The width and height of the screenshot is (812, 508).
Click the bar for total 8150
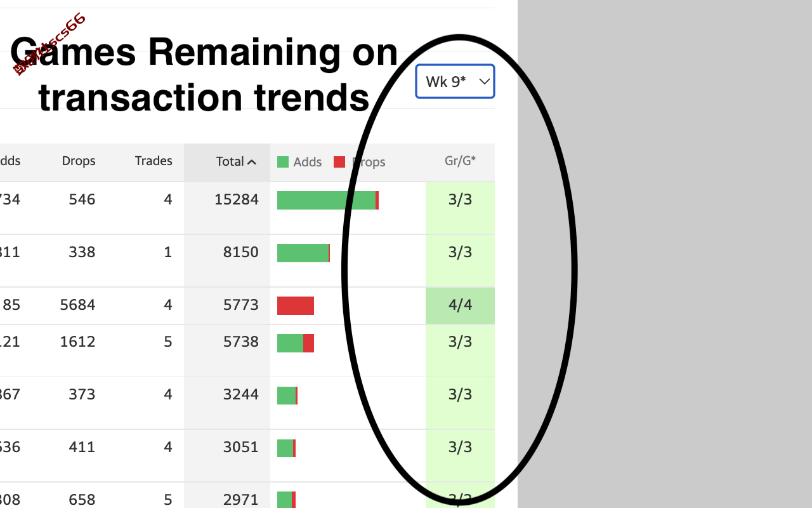click(x=303, y=253)
